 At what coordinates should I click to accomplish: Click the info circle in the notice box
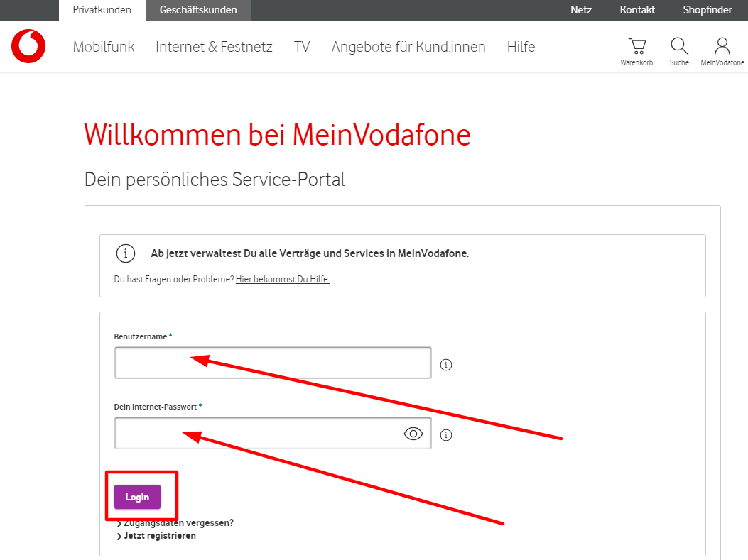pos(126,253)
